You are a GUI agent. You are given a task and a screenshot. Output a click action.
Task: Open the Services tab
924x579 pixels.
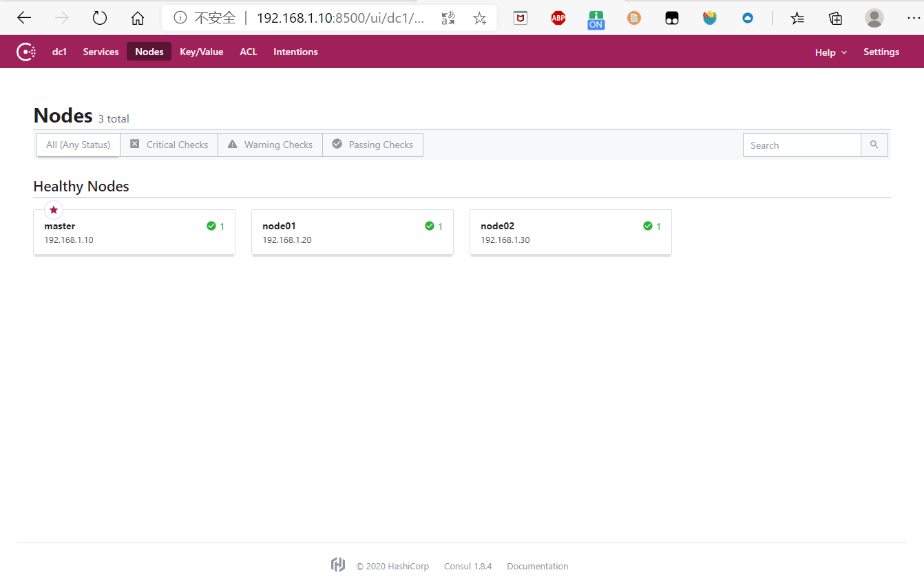click(x=101, y=52)
